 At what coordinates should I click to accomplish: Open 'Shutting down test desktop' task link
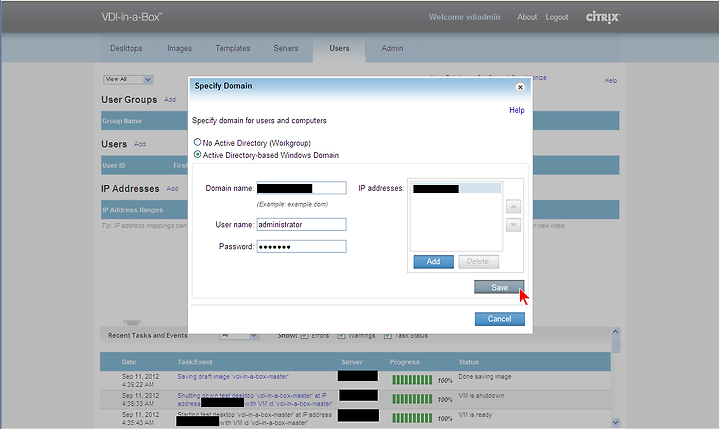254,400
